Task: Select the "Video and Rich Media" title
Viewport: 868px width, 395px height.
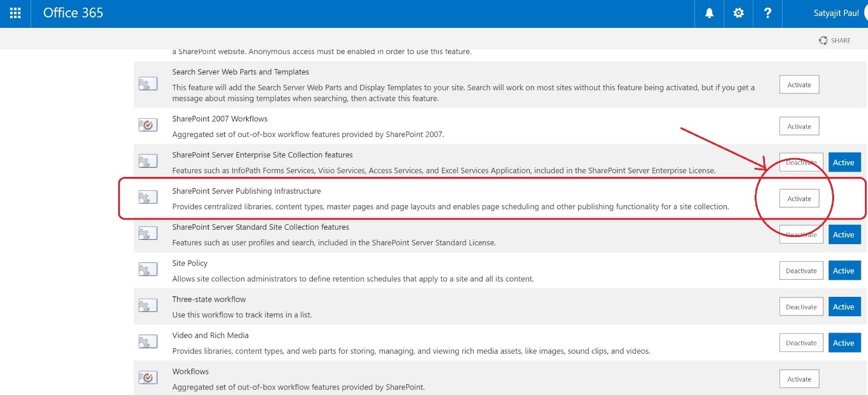Action: 210,335
